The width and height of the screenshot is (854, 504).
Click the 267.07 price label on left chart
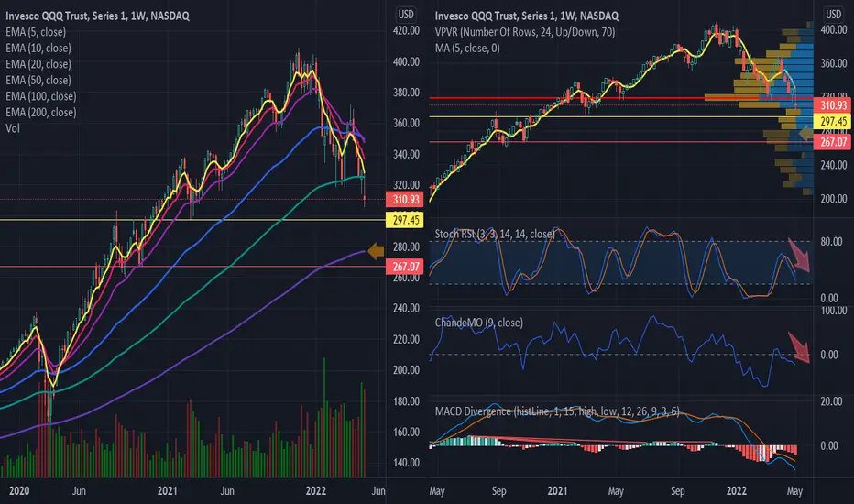[406, 267]
